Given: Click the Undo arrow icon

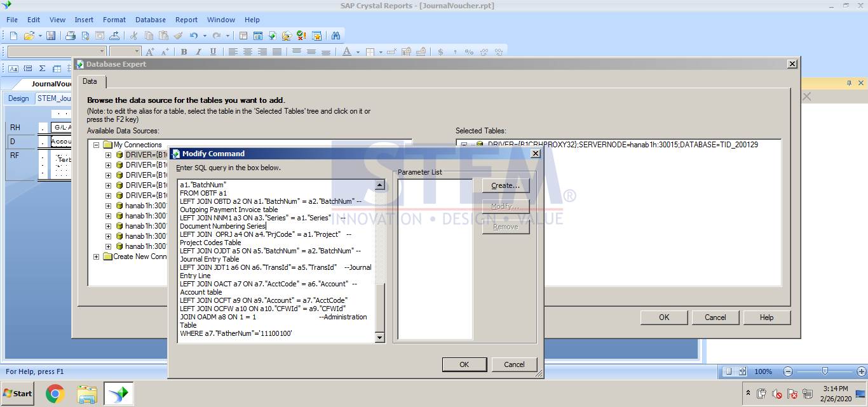Looking at the screenshot, I should (x=193, y=36).
